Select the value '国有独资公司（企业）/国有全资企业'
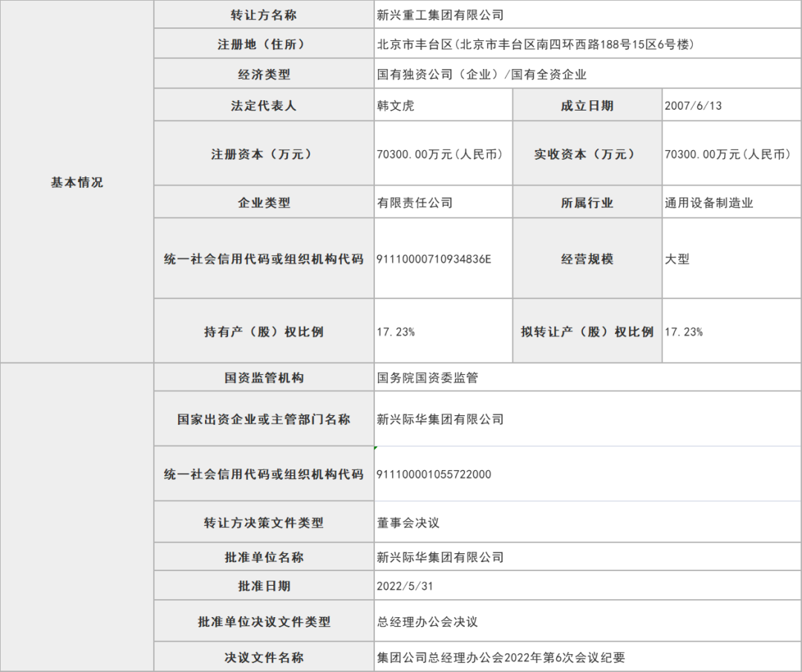 (x=482, y=75)
